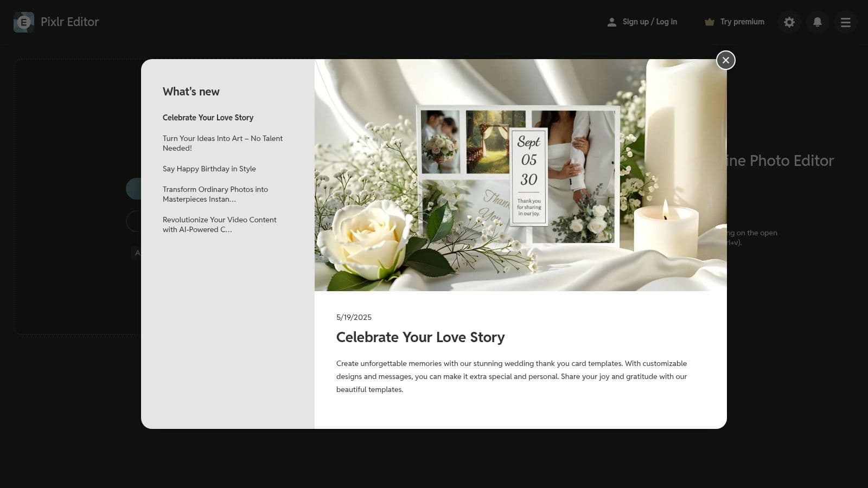Click the Try premium label
The height and width of the screenshot is (488, 868).
742,22
